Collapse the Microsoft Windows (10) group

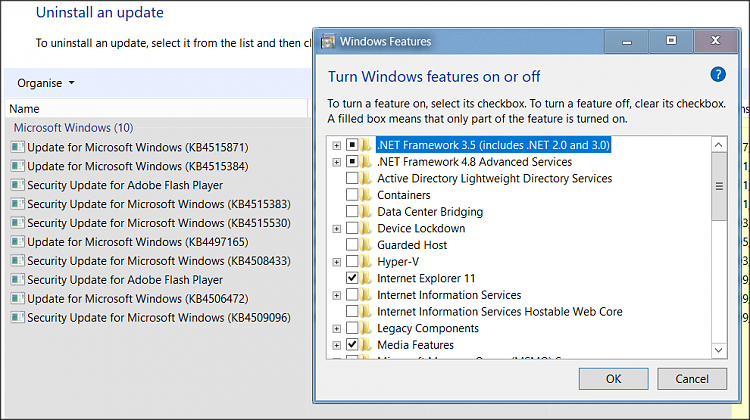73,128
